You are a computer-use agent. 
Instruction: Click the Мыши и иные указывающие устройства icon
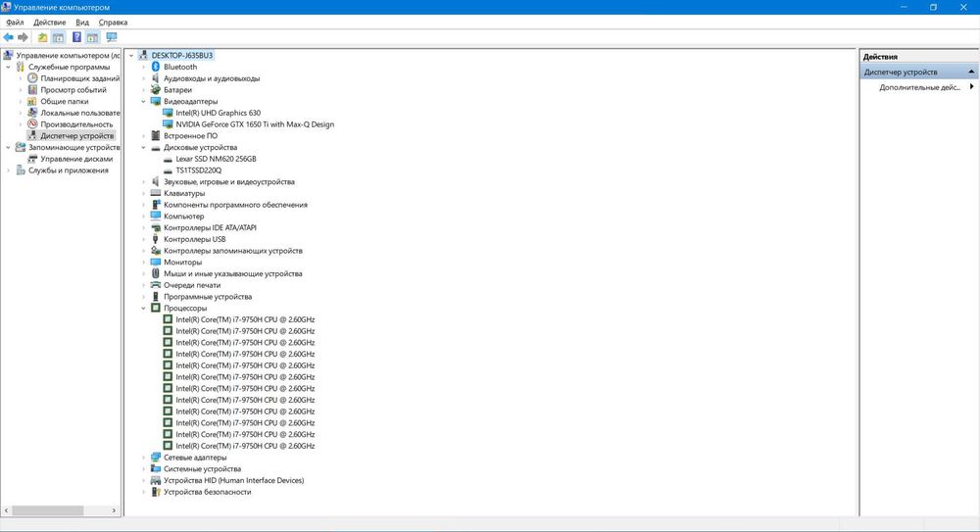click(x=156, y=273)
